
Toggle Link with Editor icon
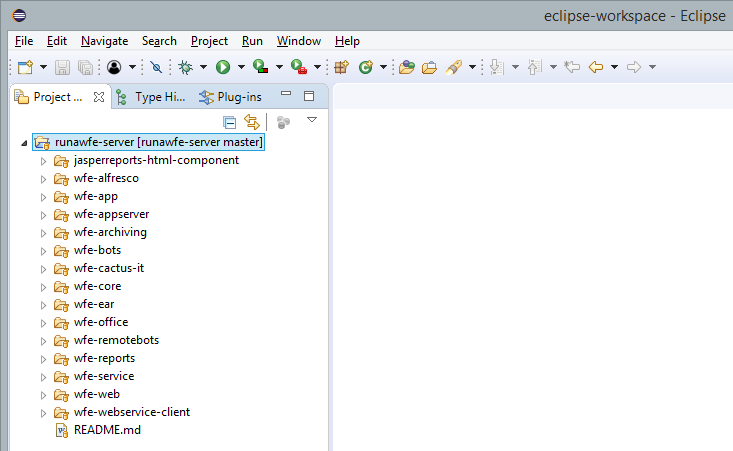(x=252, y=122)
